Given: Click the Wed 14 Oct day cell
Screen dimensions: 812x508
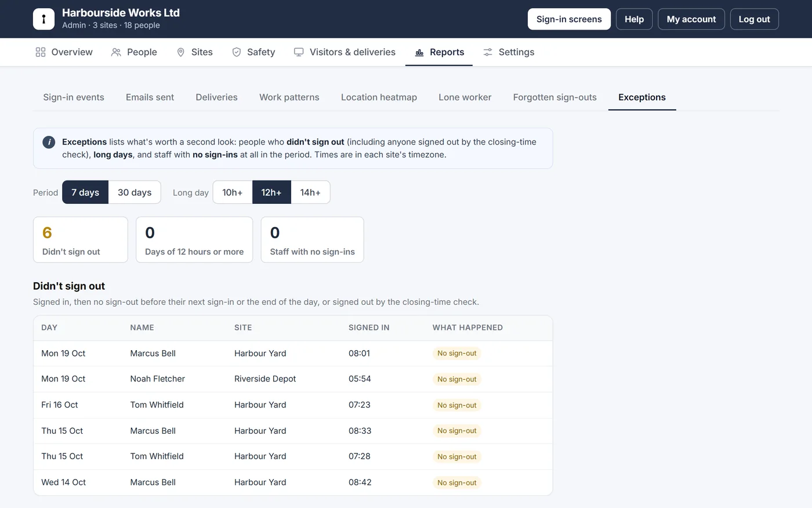Looking at the screenshot, I should (63, 482).
